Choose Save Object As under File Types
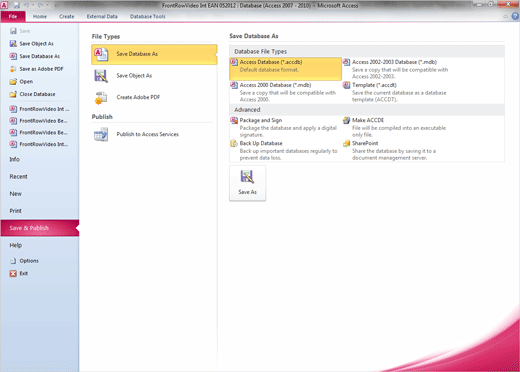Viewport: 520px width, 372px height. click(x=154, y=76)
